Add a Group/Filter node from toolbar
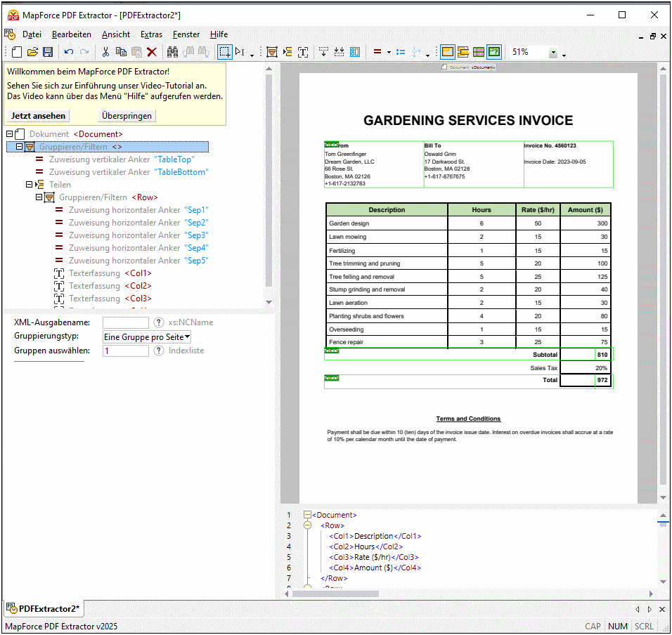 (272, 52)
